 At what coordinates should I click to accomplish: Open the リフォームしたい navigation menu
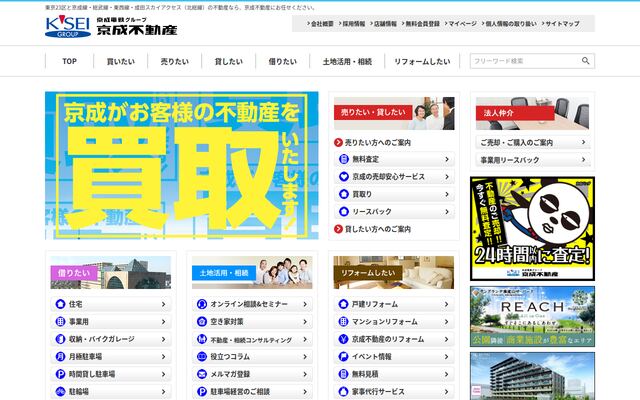click(x=422, y=61)
